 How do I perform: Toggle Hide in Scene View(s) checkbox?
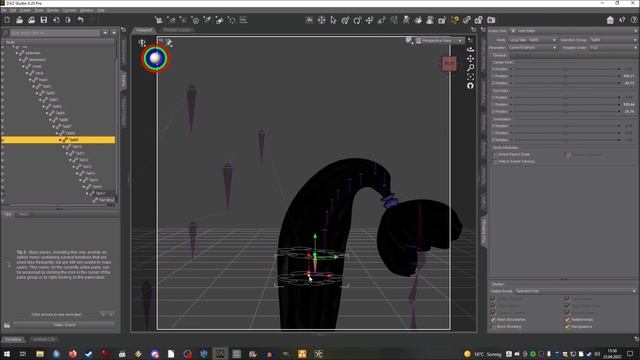click(x=495, y=162)
